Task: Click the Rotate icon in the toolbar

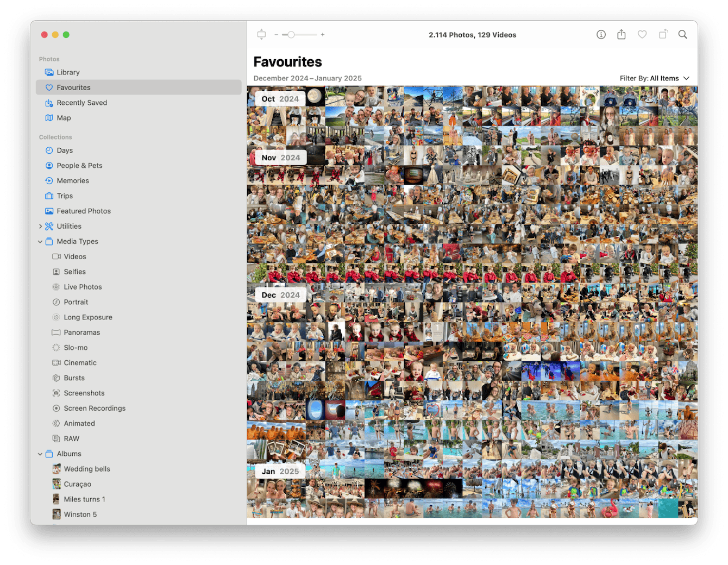Action: tap(663, 35)
